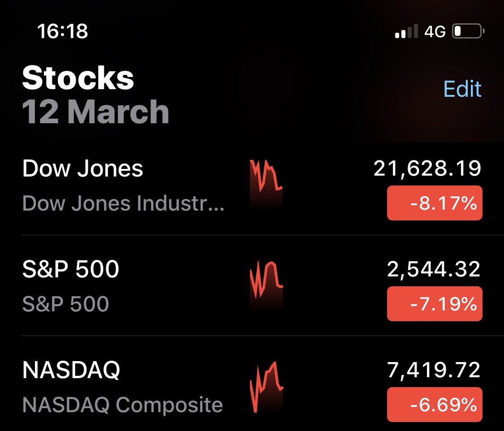Screen dimensions: 504x431
Task: Select the 2,544.32 S&P 500 price
Action: click(x=434, y=269)
